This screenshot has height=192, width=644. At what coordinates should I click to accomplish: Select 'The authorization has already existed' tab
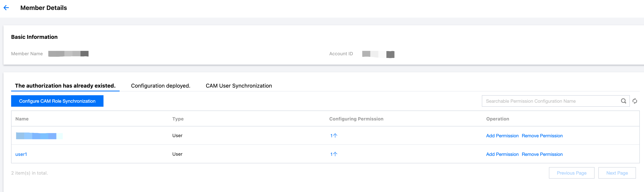click(x=65, y=86)
